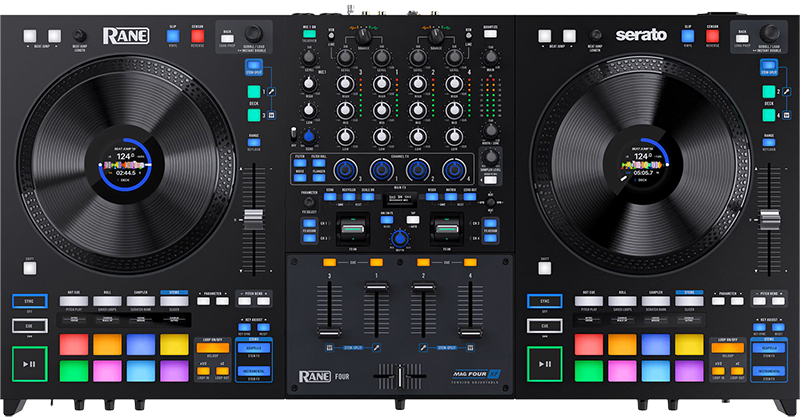Toggle SYNC on the left deck
This screenshot has width=800, height=418.
tap(30, 300)
